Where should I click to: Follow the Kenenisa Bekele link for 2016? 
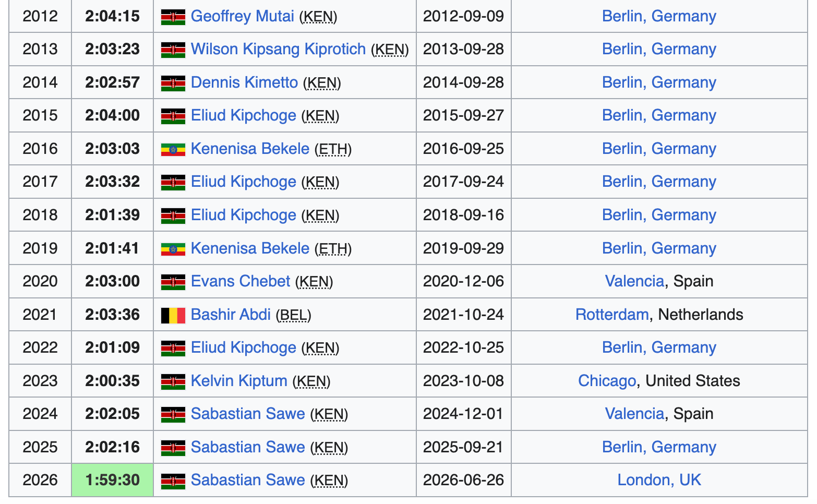point(250,149)
